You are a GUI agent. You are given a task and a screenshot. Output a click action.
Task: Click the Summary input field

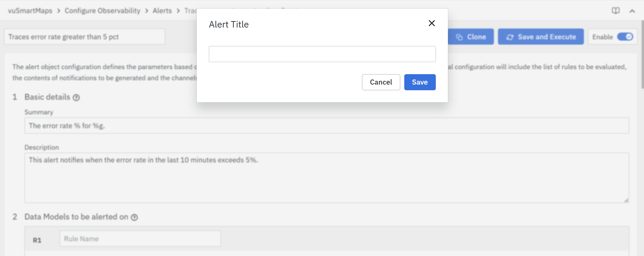pyautogui.click(x=326, y=126)
